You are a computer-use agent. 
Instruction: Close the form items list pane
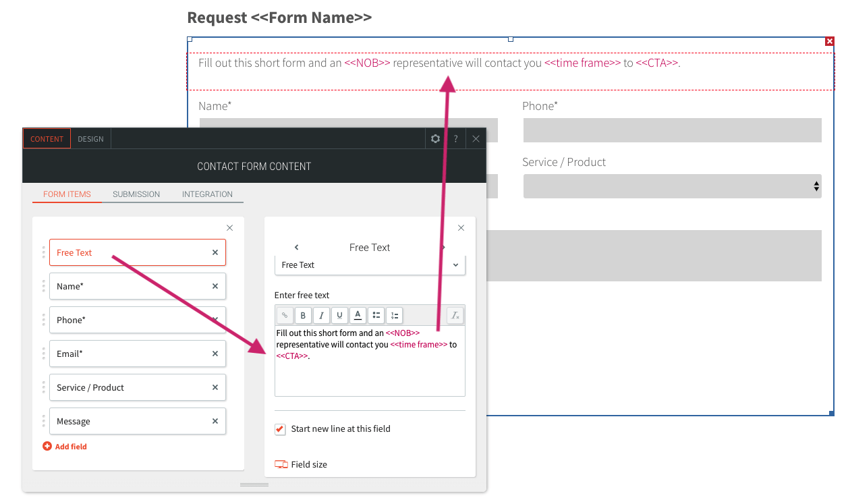pyautogui.click(x=229, y=228)
